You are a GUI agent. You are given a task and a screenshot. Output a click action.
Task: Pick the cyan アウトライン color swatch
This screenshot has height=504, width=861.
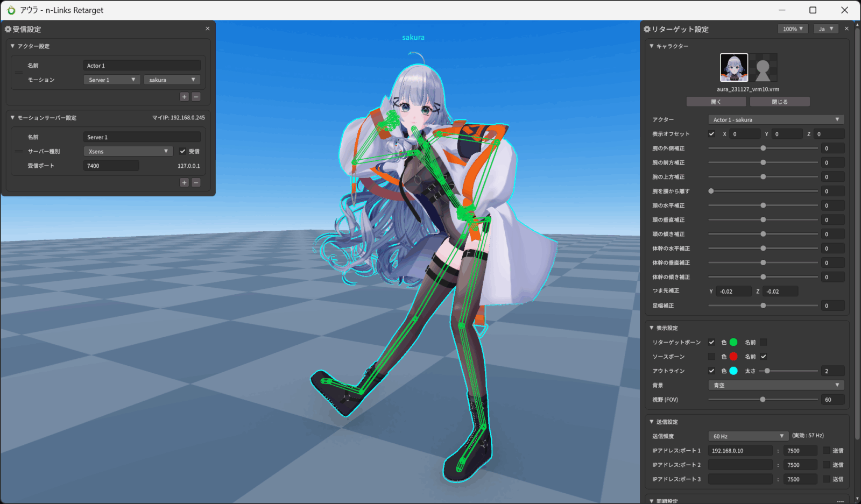(x=733, y=371)
